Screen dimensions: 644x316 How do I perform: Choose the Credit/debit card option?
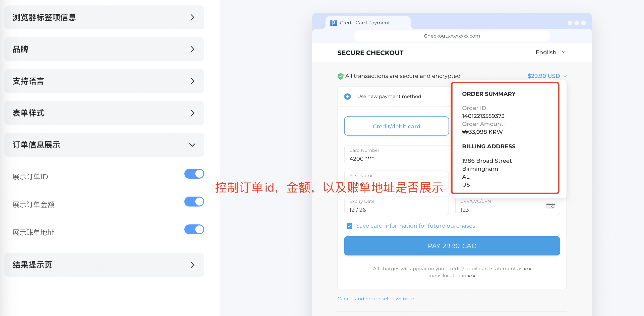[396, 126]
